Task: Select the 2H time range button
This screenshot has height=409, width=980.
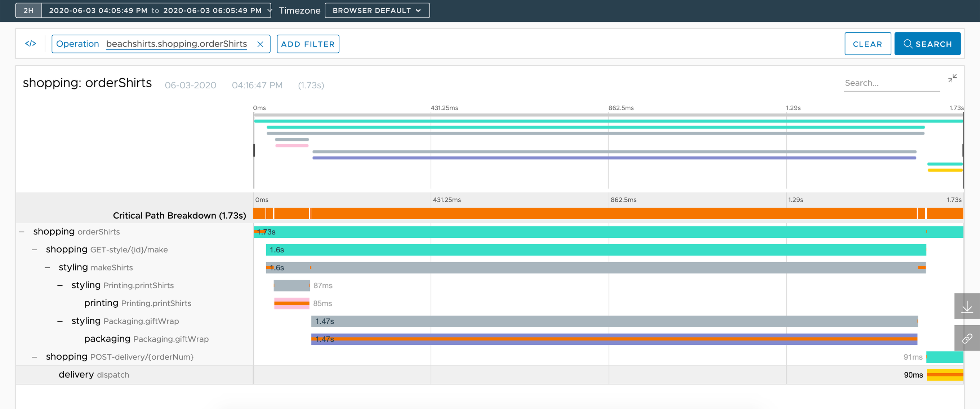Action: click(x=28, y=10)
